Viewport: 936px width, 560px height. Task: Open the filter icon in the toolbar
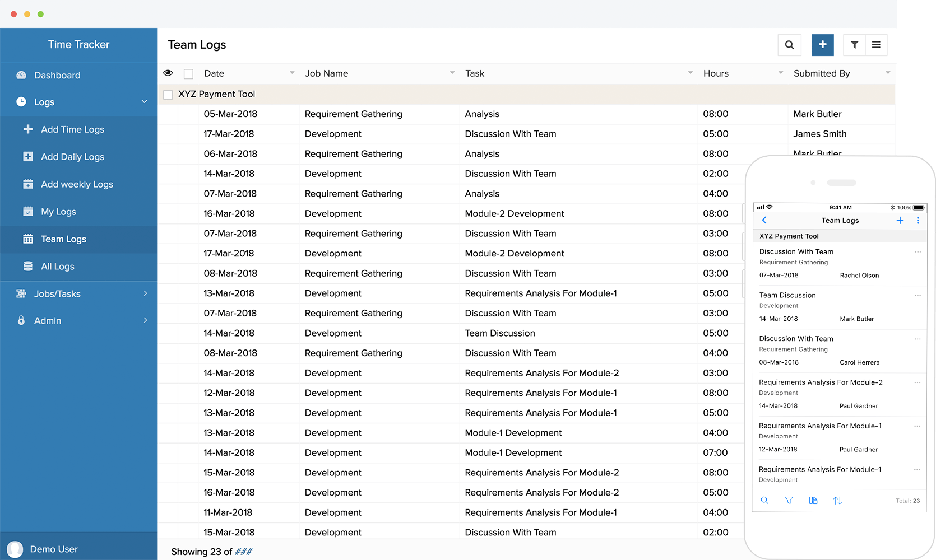(x=854, y=45)
